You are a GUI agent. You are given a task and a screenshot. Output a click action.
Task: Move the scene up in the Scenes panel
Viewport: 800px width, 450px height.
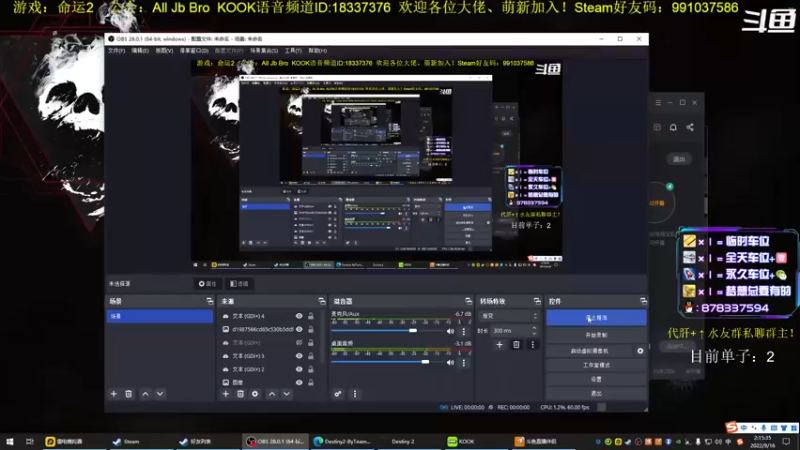(x=145, y=394)
